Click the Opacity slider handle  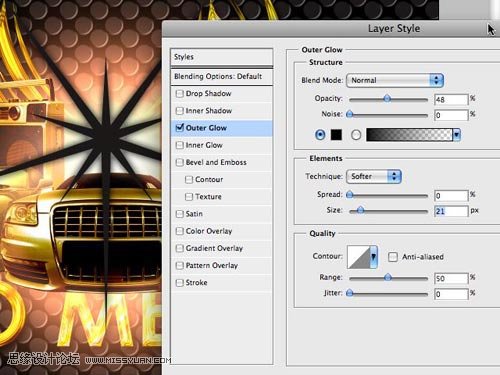pyautogui.click(x=387, y=99)
